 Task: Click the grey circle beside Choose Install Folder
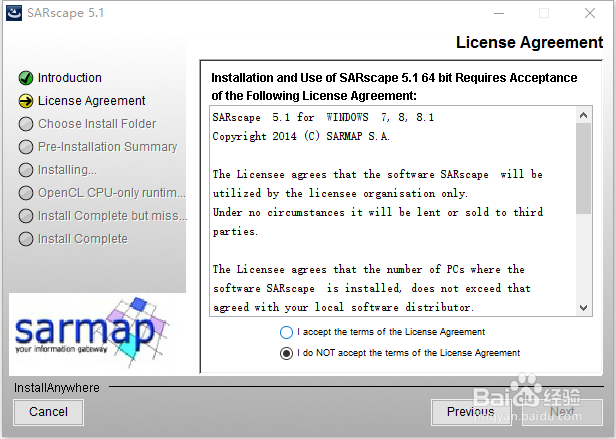(x=26, y=124)
